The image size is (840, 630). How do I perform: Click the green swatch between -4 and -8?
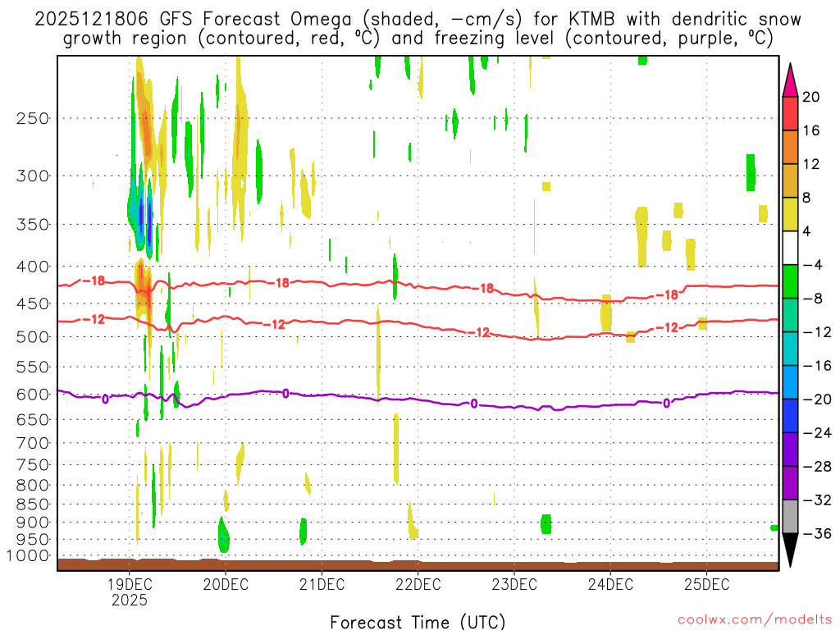pos(790,281)
